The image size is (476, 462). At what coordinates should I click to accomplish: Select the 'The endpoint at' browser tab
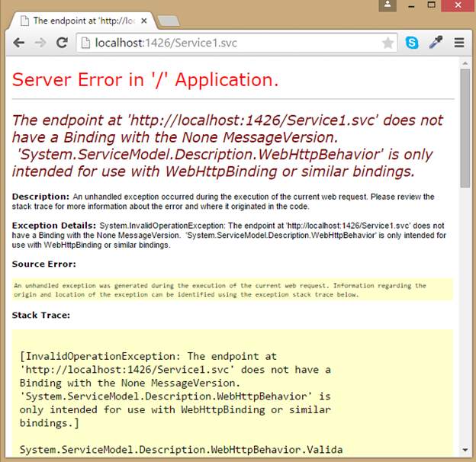coord(83,21)
